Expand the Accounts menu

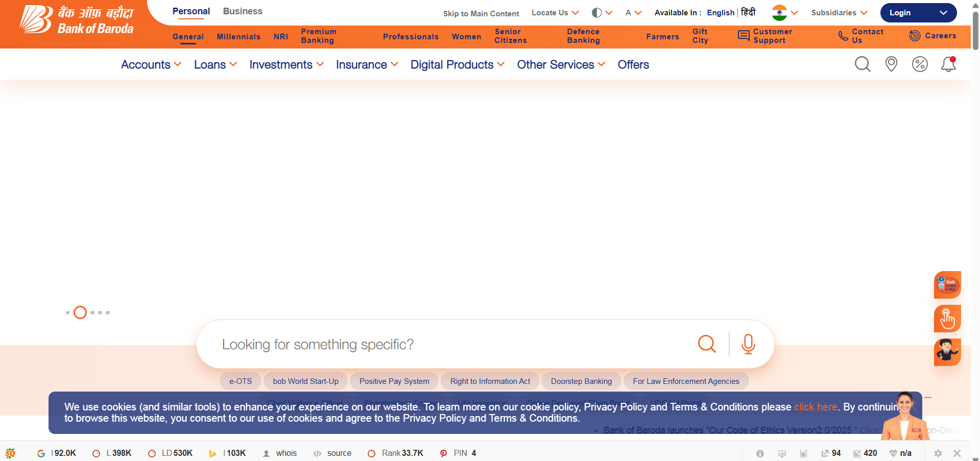(x=151, y=65)
